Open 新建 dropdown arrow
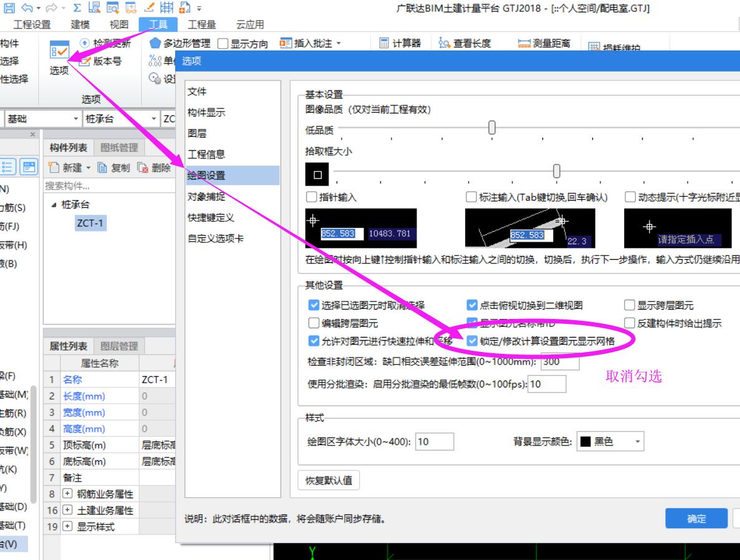The width and height of the screenshot is (740, 560). (x=89, y=168)
